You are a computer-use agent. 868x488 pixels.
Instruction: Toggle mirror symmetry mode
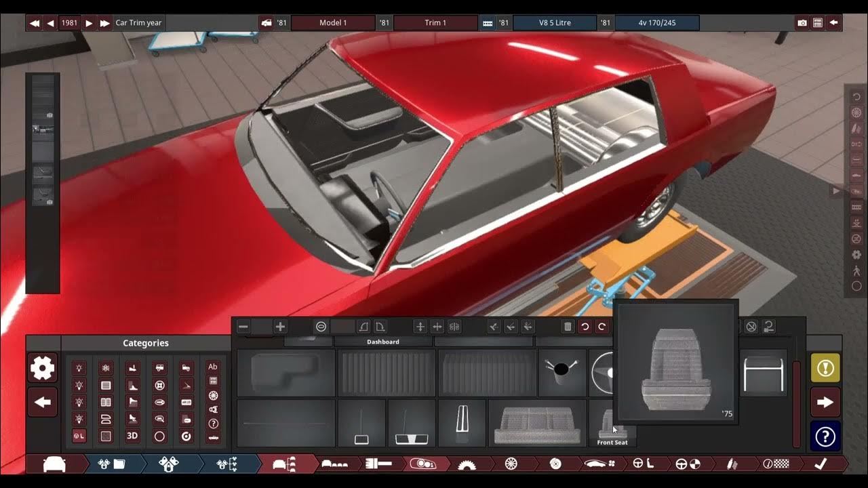(x=454, y=327)
